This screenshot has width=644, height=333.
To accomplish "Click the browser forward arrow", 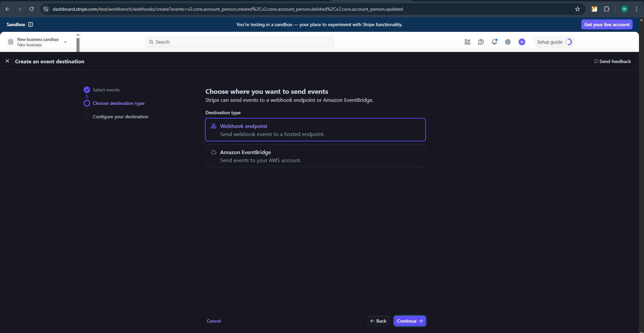I will click(x=19, y=9).
